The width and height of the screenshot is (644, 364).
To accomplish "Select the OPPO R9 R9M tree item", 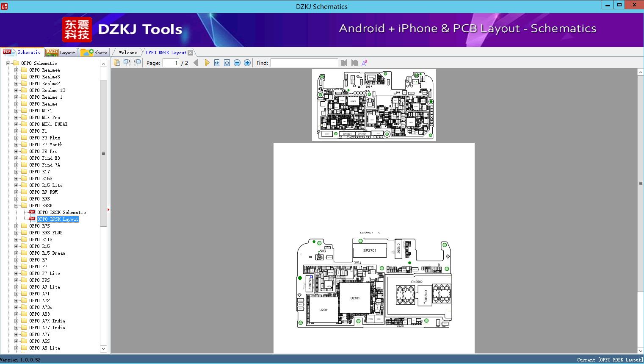I will tap(43, 192).
